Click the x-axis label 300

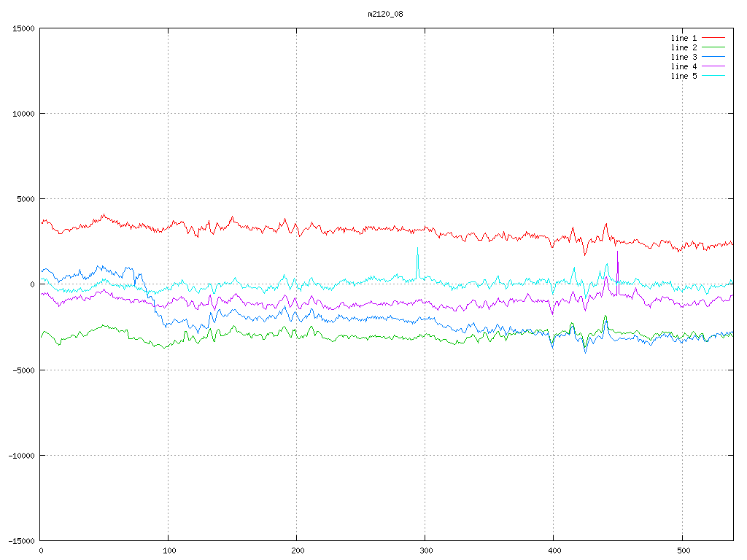pos(426,551)
